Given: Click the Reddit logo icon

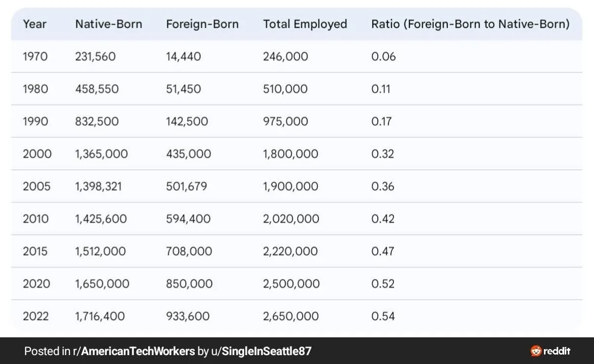Looking at the screenshot, I should (x=536, y=351).
